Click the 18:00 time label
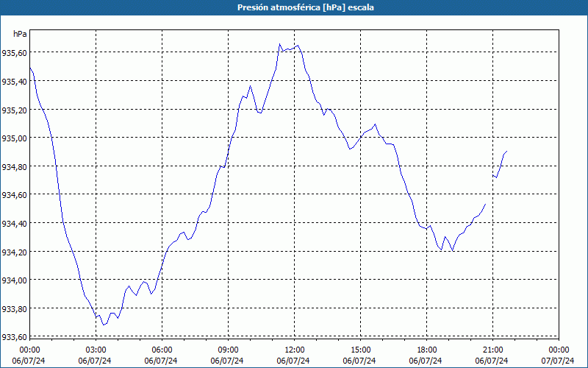The image size is (588, 368). point(427,350)
